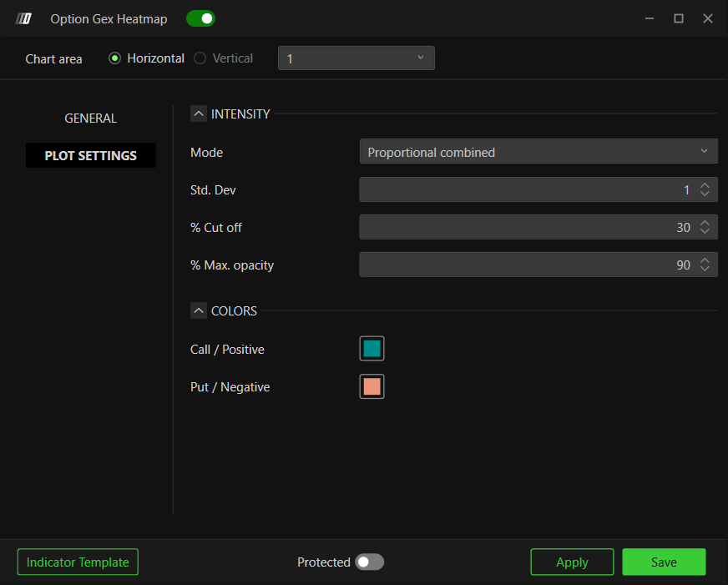Increase the % Cut off value
Viewport: 728px width, 585px height.
[705, 223]
